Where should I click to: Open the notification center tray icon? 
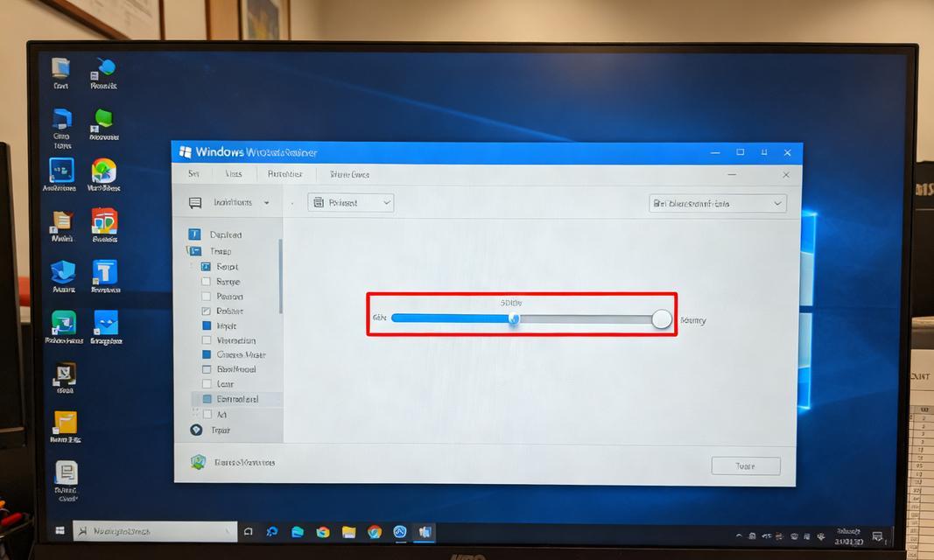coord(877,536)
